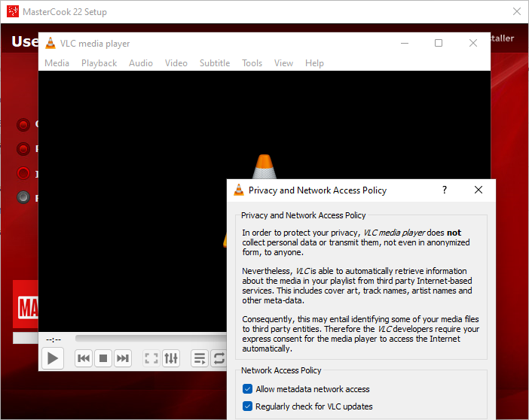Uncheck Allow metadata network access
Screen dimensions: 529x420
(x=247, y=389)
